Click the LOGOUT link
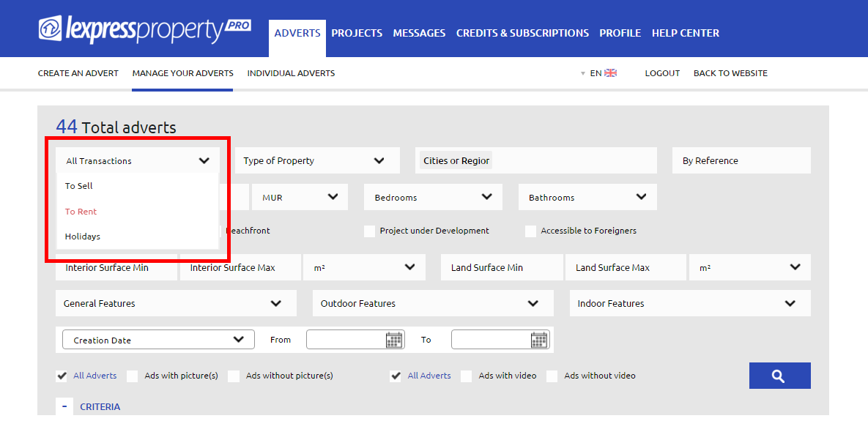 (x=662, y=73)
